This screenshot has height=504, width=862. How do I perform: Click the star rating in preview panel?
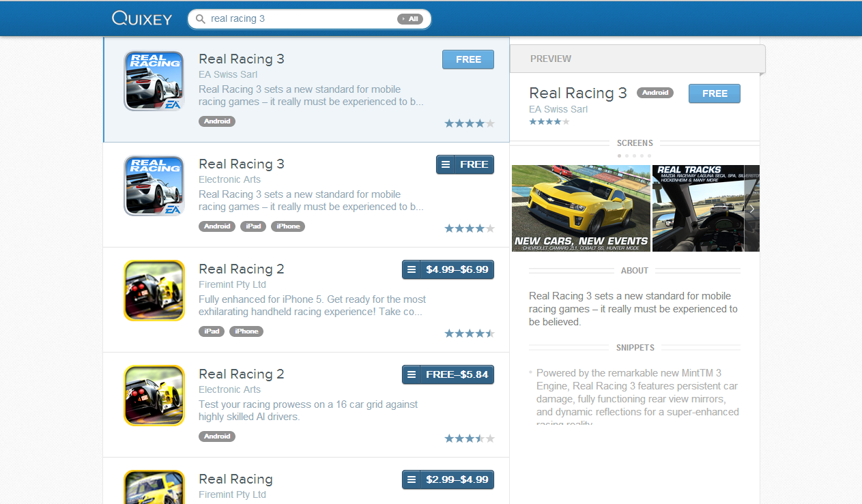549,121
